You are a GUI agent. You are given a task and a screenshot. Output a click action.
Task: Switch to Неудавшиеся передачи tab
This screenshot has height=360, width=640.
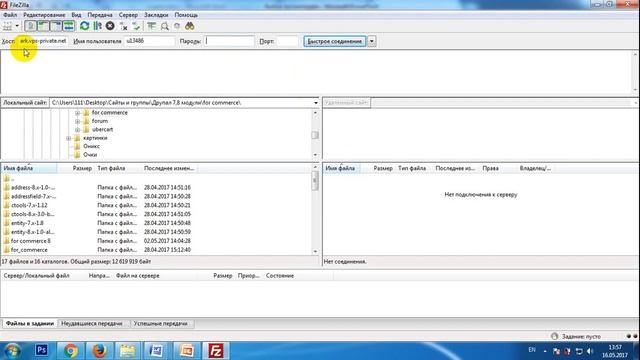[x=92, y=324]
